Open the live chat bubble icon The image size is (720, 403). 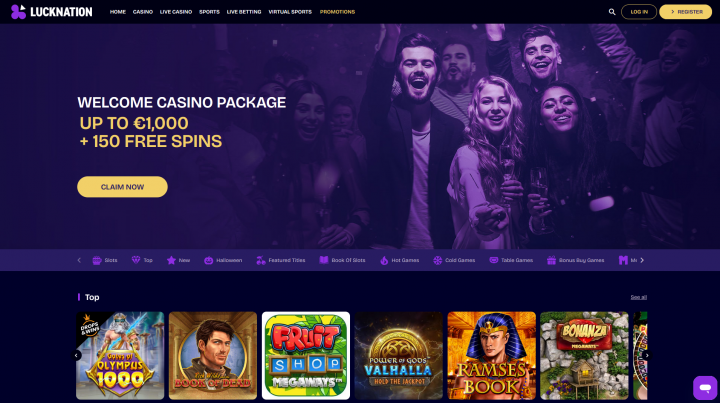coord(705,387)
